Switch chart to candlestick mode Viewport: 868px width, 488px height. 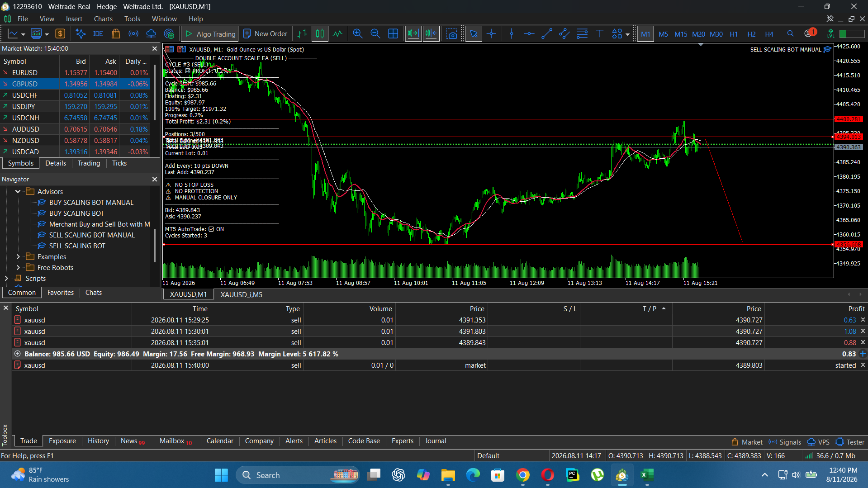pyautogui.click(x=320, y=34)
